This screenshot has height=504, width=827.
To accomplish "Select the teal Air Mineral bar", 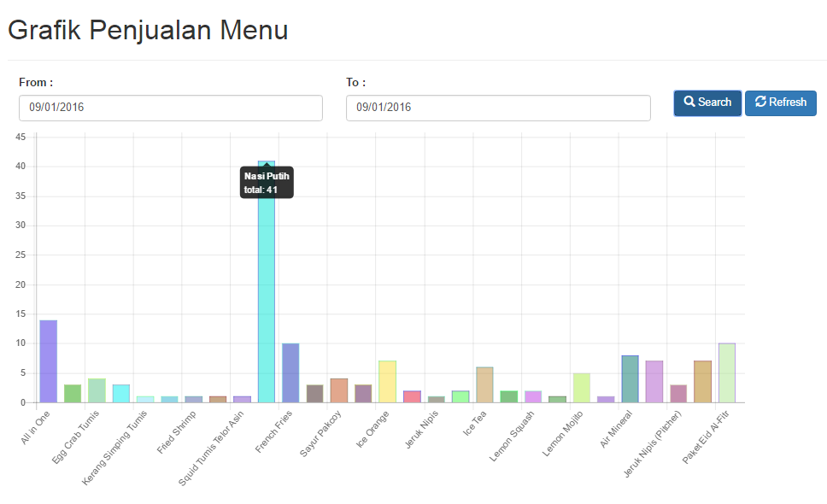I will 631,379.
